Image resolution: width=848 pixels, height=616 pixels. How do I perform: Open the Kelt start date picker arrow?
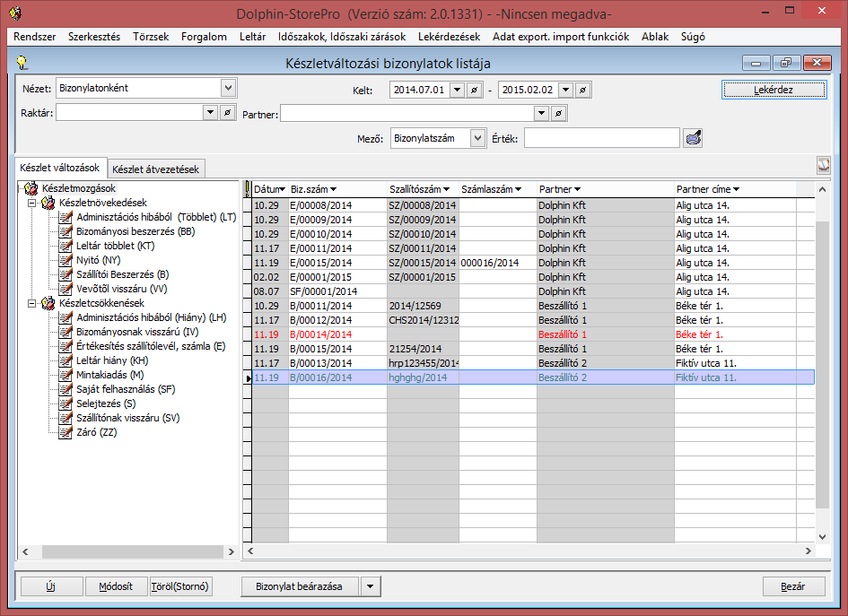click(457, 90)
